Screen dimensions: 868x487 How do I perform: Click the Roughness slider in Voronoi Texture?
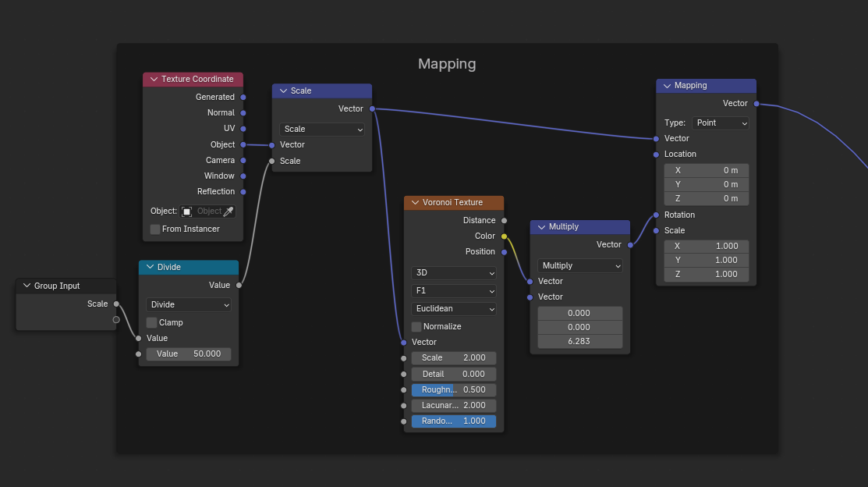pos(453,390)
